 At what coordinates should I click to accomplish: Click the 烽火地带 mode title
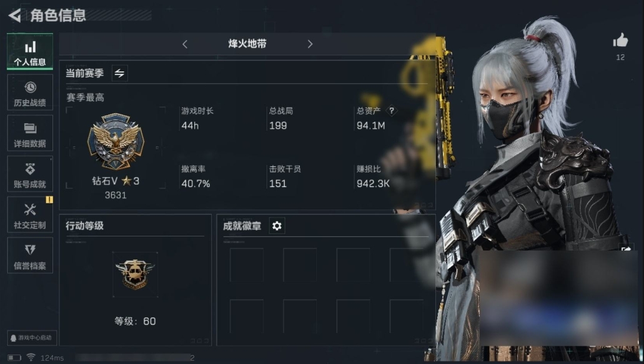coord(247,44)
